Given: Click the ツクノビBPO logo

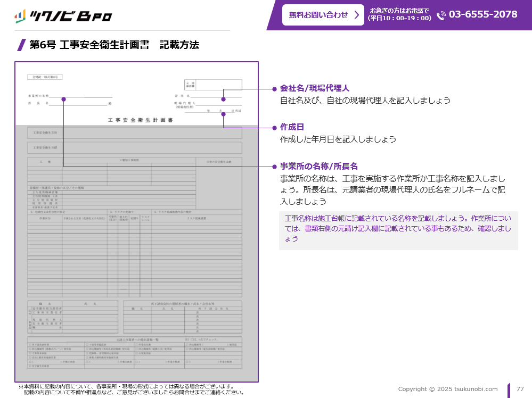Looking at the screenshot, I should pyautogui.click(x=63, y=16).
